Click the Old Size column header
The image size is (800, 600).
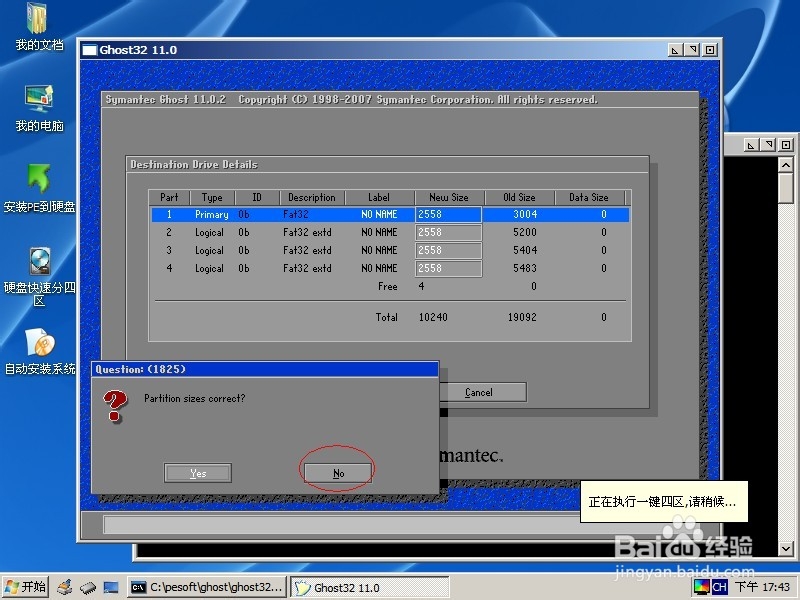click(519, 197)
